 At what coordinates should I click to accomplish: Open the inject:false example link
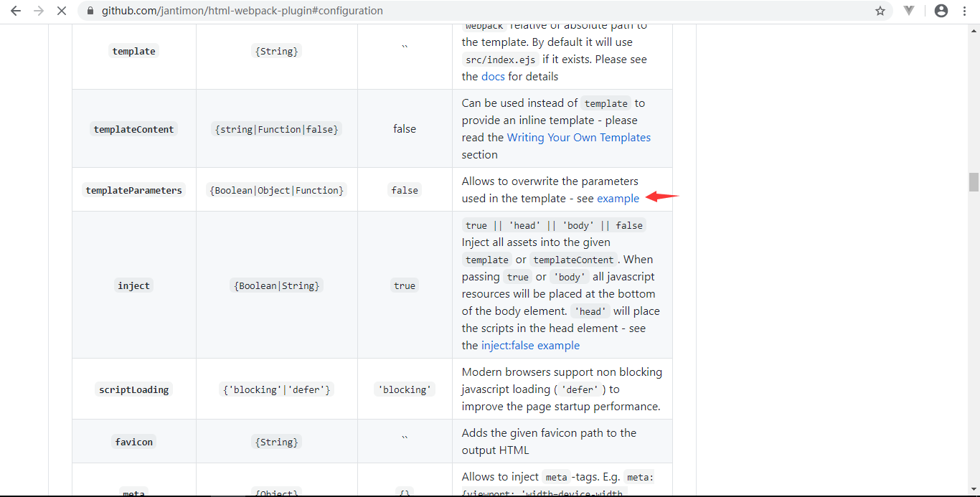point(530,345)
